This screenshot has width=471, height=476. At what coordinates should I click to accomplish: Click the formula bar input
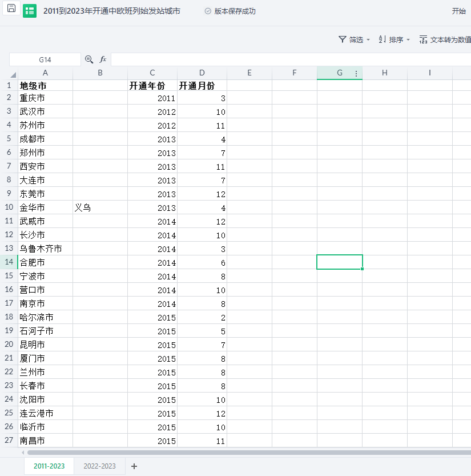click(291, 59)
